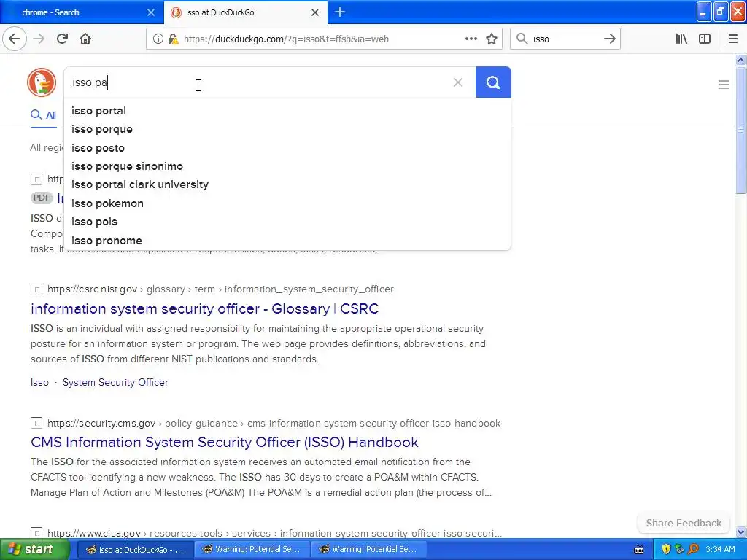
Task: Bookmark this page with the star
Action: point(492,39)
